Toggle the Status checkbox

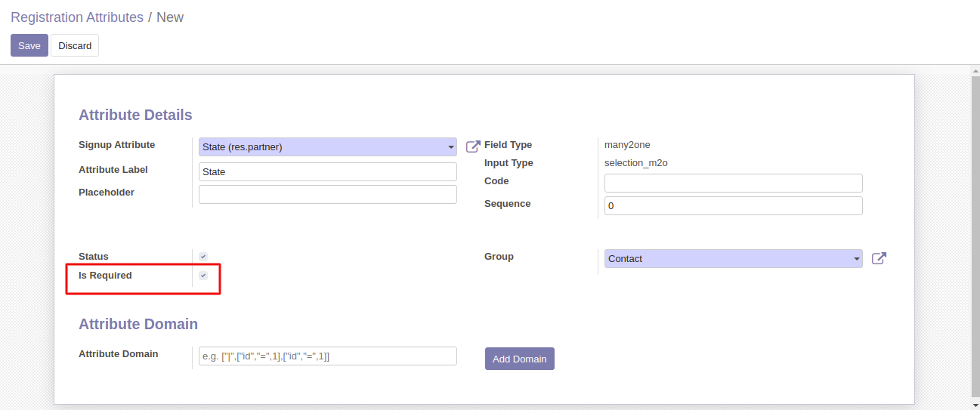click(x=203, y=257)
